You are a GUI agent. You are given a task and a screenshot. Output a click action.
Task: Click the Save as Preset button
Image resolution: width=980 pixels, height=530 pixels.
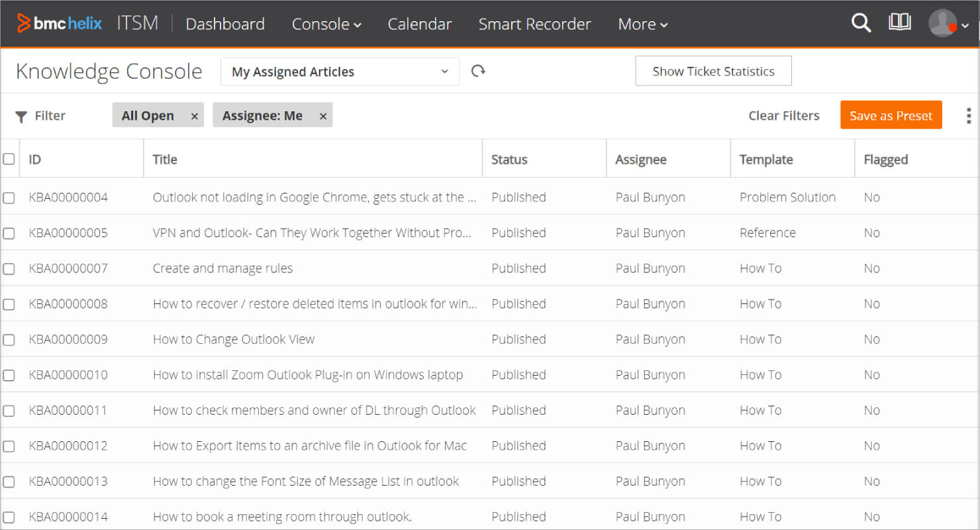[891, 115]
